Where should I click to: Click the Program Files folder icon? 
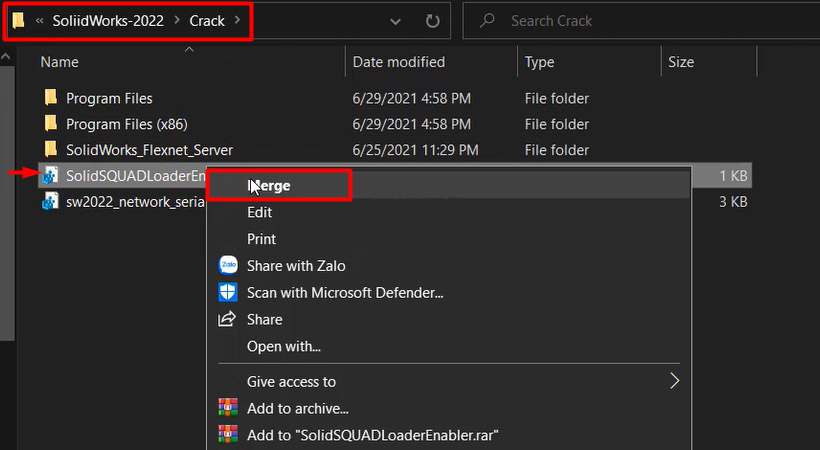coord(51,98)
